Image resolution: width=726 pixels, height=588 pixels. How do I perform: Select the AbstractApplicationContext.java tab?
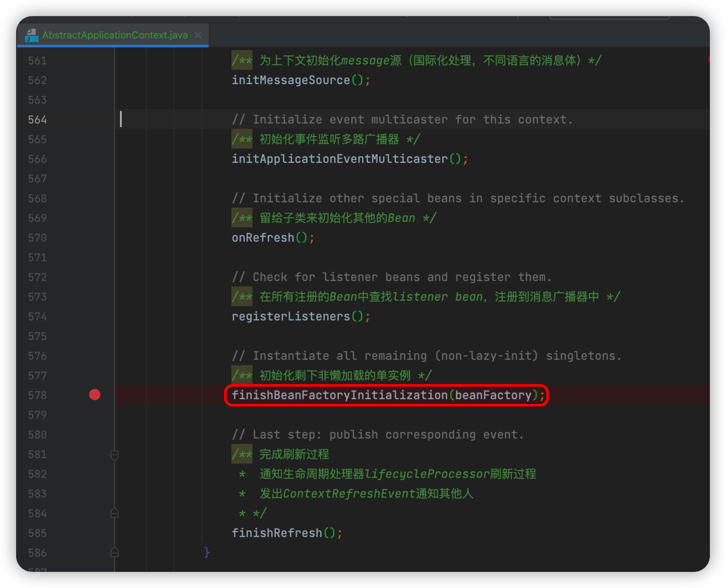112,35
